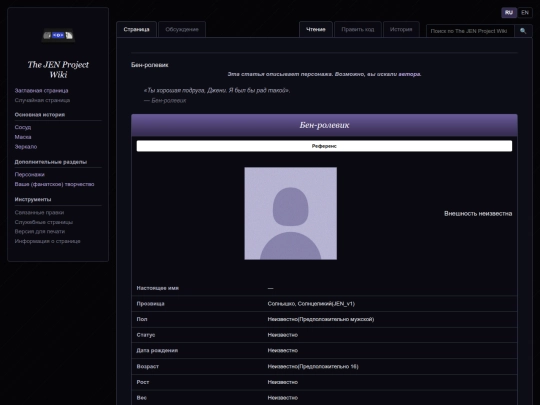The image size is (540, 405).
Task: Click the Вес row label
Action: click(x=142, y=398)
